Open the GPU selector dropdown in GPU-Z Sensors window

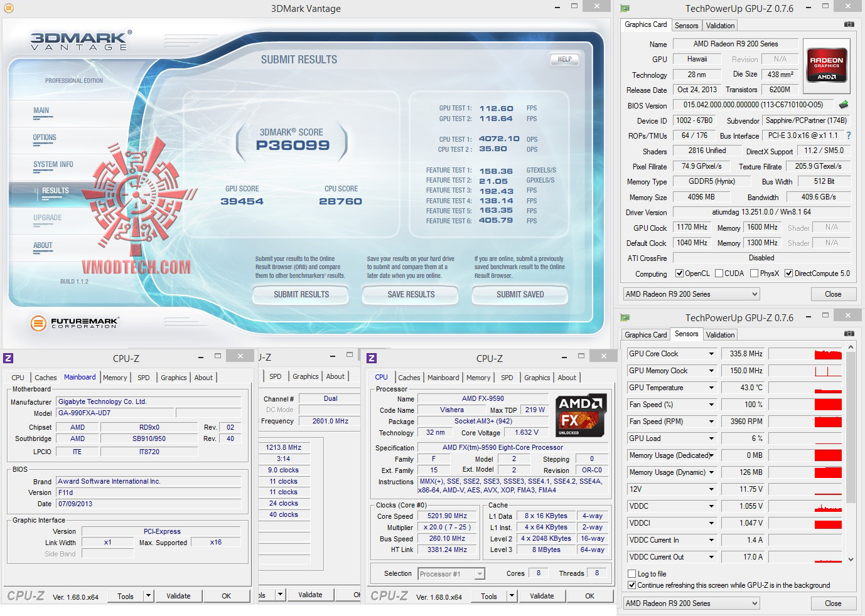[691, 603]
